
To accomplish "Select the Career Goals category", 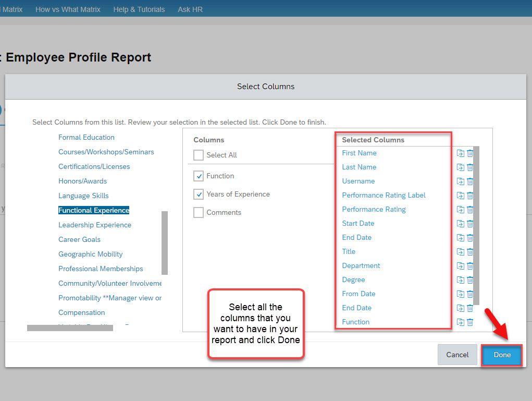I will 79,239.
